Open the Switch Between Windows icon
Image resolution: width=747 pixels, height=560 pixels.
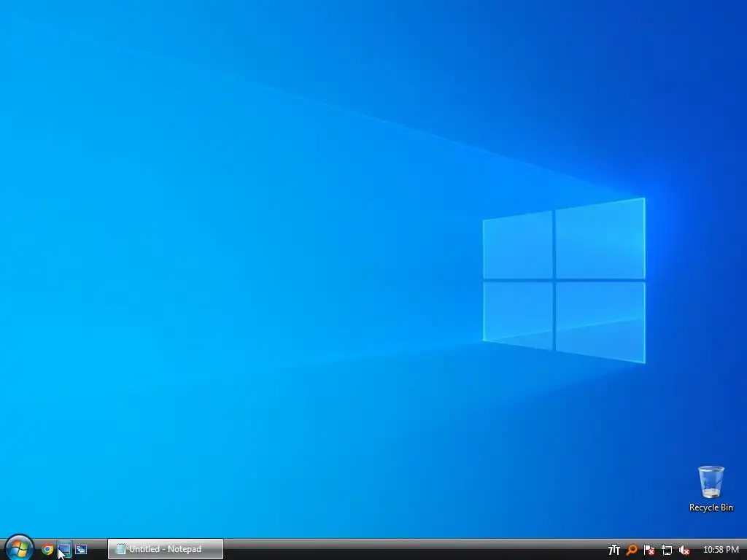point(81,550)
